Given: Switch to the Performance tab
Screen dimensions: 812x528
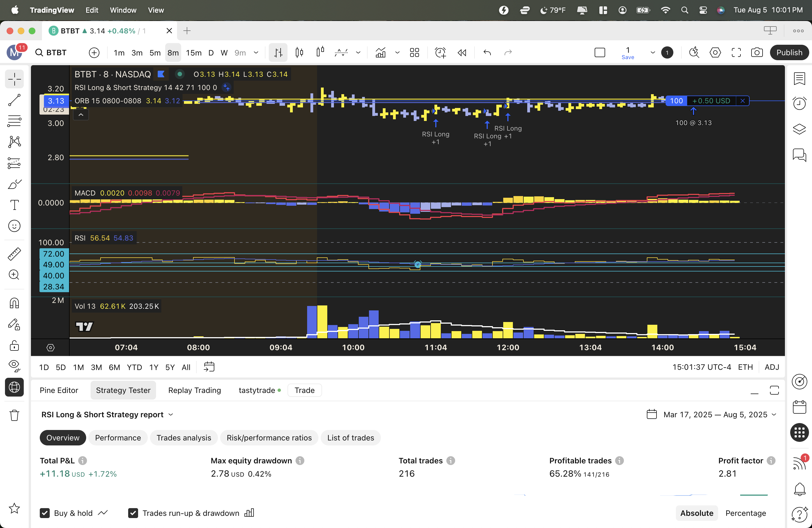Looking at the screenshot, I should (x=118, y=438).
